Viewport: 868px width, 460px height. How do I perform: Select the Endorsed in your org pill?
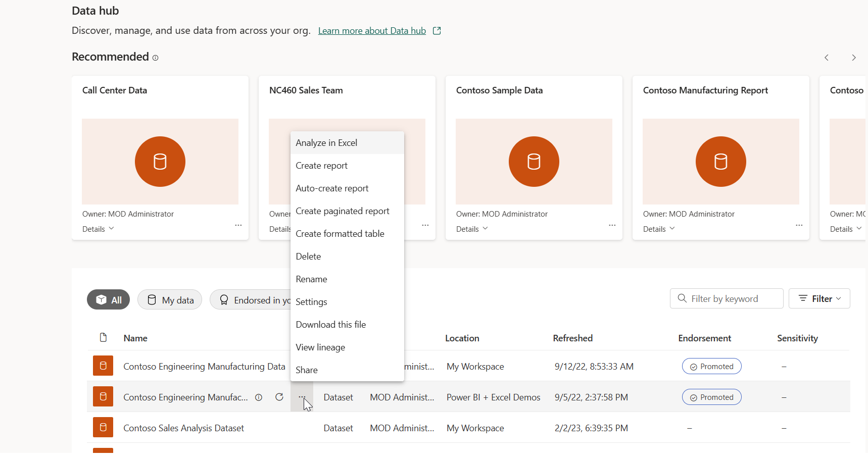click(x=251, y=300)
